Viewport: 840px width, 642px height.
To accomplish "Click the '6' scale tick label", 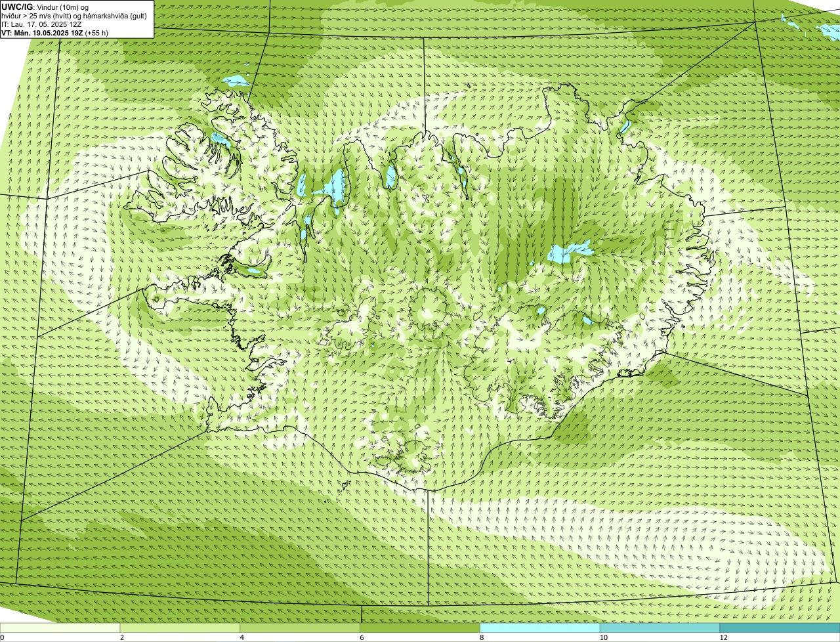I will point(362,637).
